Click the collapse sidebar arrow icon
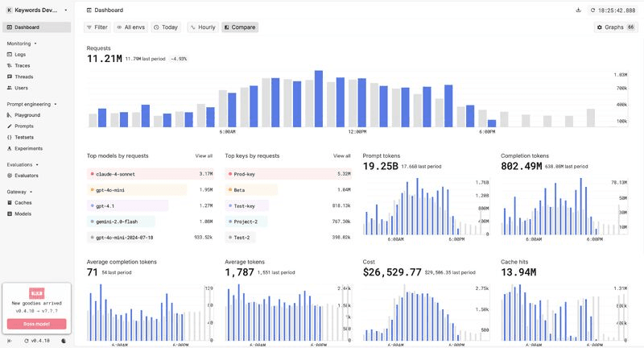The height and width of the screenshot is (348, 644). pos(9,341)
